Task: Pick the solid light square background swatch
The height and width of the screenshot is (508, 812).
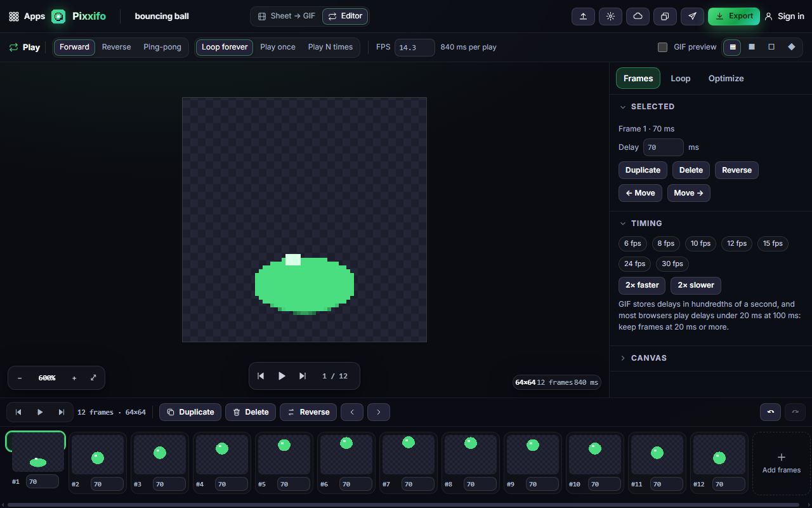Action: click(x=752, y=47)
